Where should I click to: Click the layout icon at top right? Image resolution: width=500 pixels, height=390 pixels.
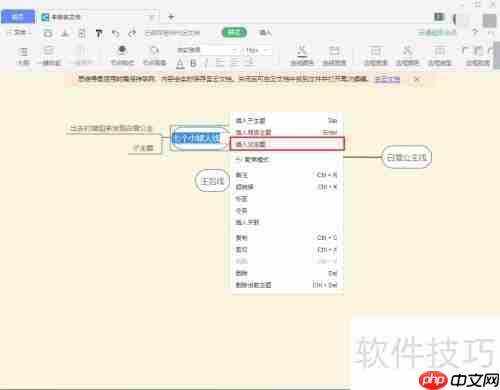pyautogui.click(x=439, y=17)
